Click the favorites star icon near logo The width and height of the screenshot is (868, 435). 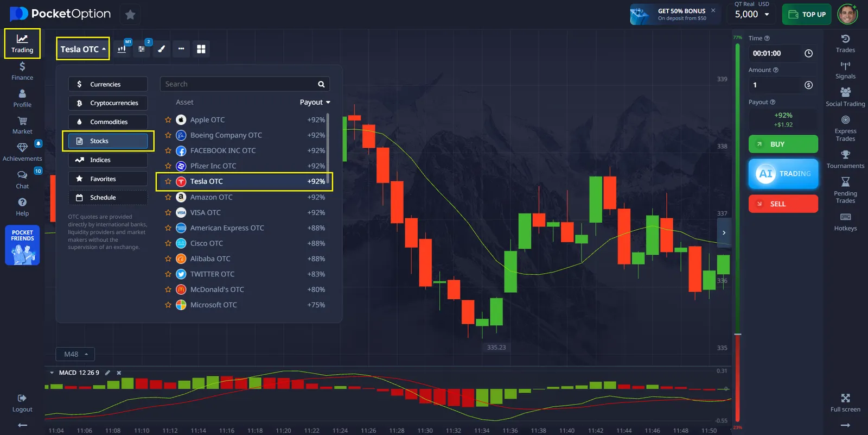(x=130, y=15)
